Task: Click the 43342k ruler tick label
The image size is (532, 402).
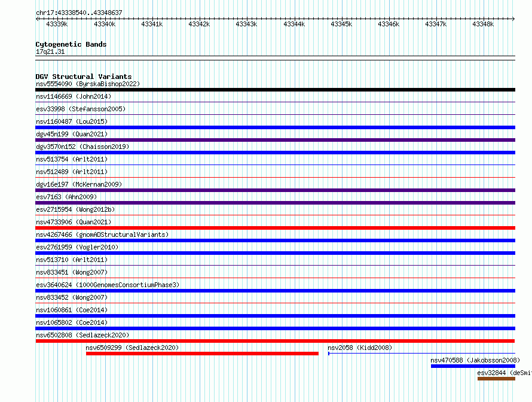Action: tap(199, 24)
